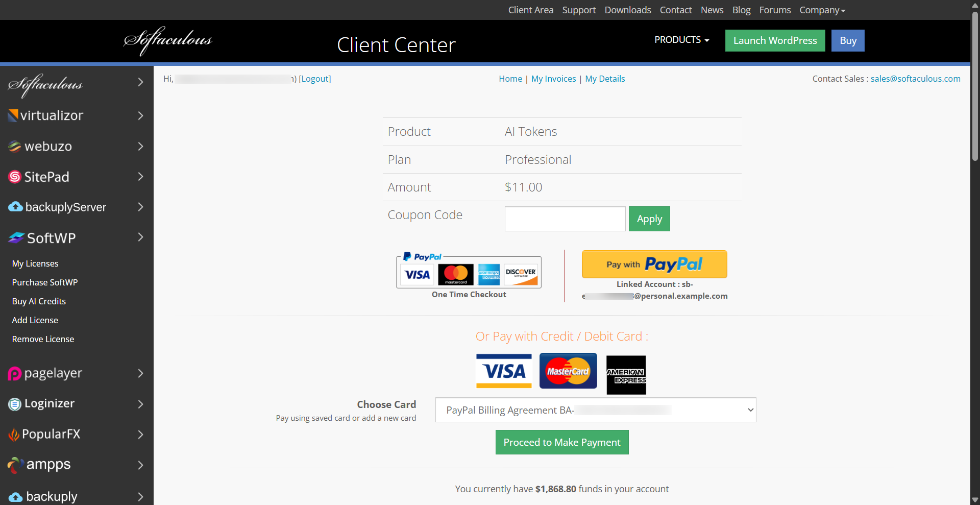Screen dimensions: 980x505
Task: Expand the backuplyServer sidebar chevron
Action: click(x=140, y=207)
